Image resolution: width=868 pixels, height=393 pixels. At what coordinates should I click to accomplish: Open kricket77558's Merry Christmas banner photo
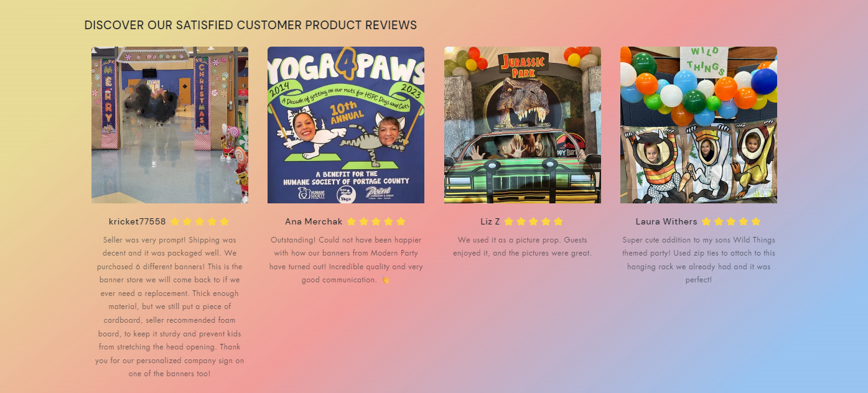(x=170, y=125)
